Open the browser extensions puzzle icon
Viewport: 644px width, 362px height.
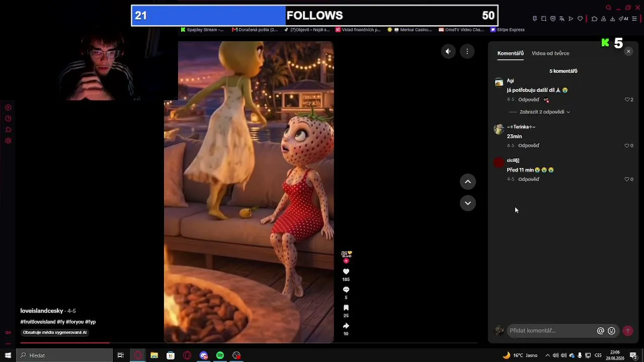tap(594, 19)
